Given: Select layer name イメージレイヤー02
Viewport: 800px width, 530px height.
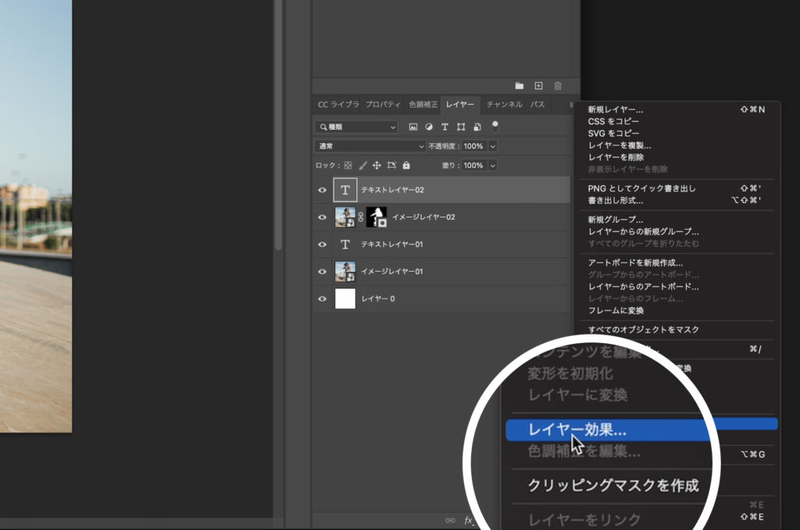Looking at the screenshot, I should pos(423,217).
